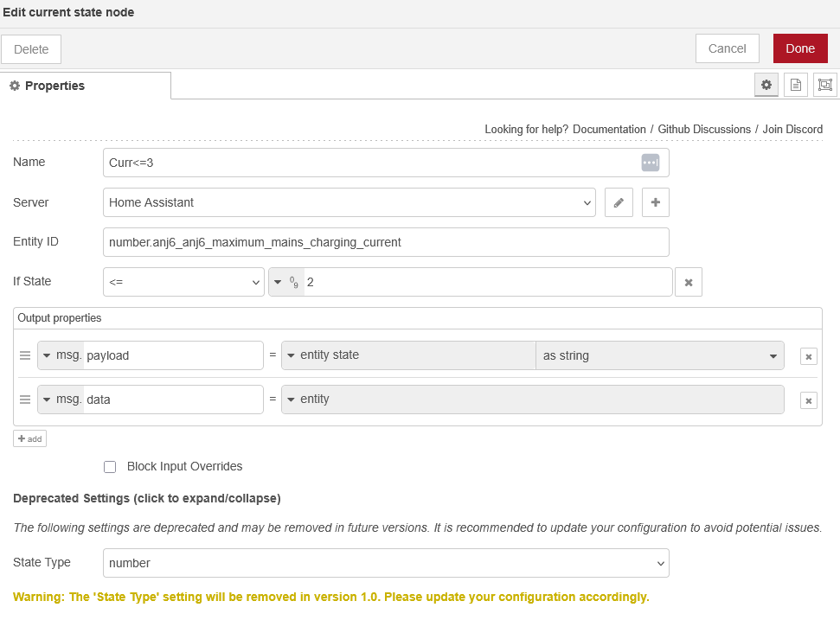Open the State Type number dropdown

coord(386,563)
